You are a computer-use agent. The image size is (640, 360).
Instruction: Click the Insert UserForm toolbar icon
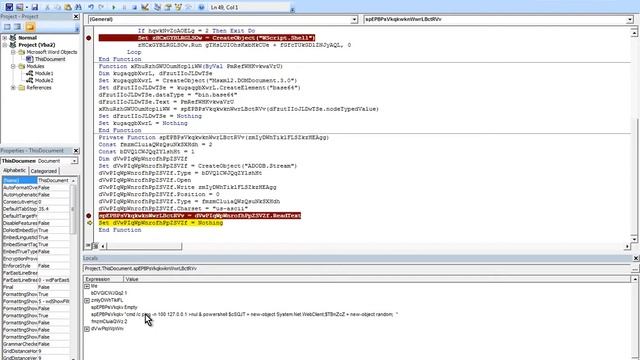pos(19,7)
